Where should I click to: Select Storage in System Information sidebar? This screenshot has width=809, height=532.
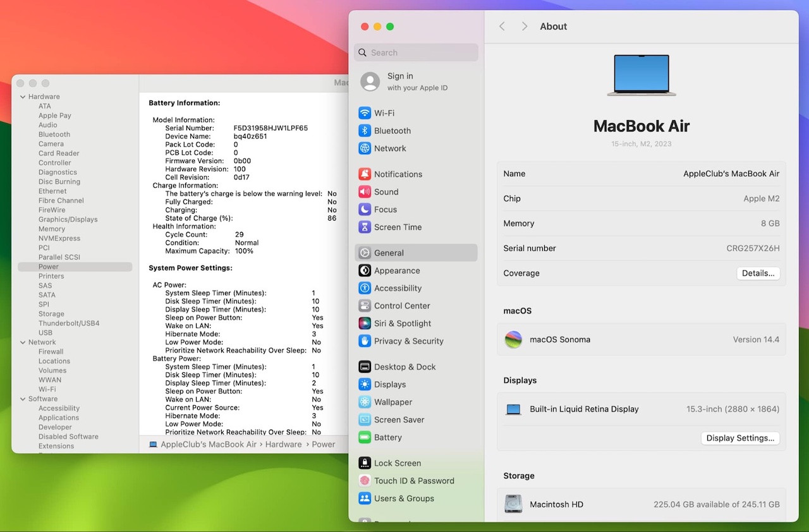(x=51, y=314)
